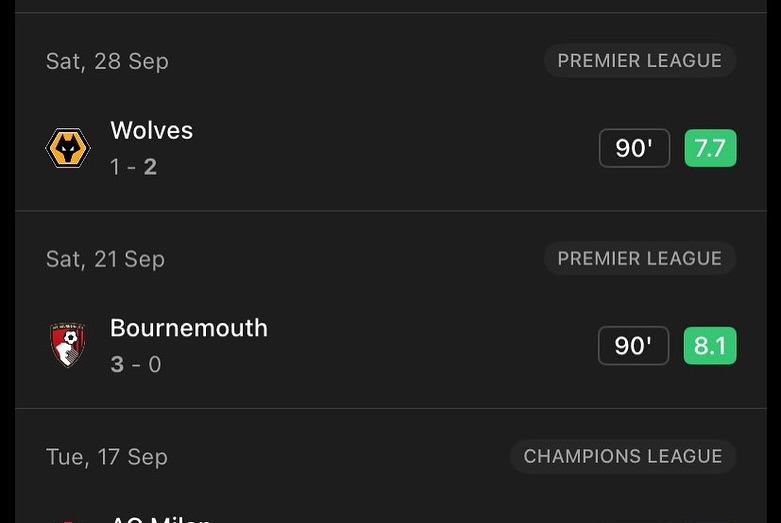781x523 pixels.
Task: Open the 8.1 match rating badge
Action: pyautogui.click(x=710, y=346)
